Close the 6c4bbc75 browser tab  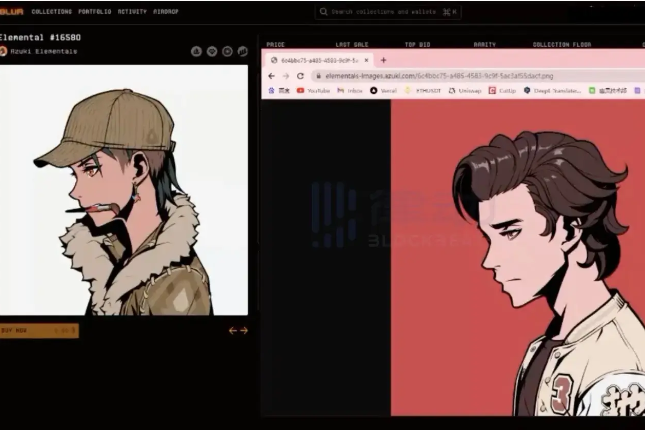pyautogui.click(x=366, y=60)
